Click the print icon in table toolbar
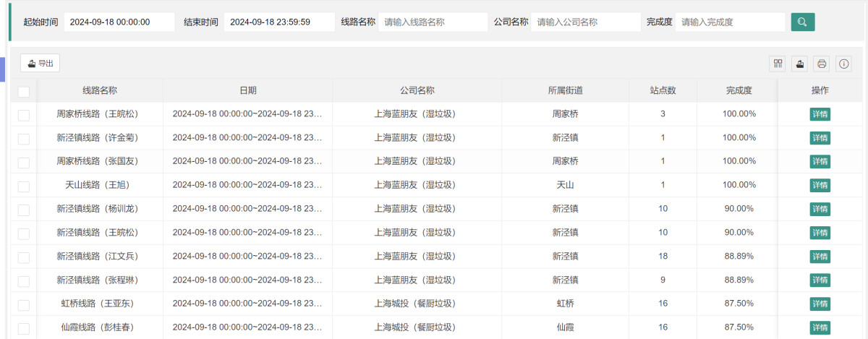 822,64
